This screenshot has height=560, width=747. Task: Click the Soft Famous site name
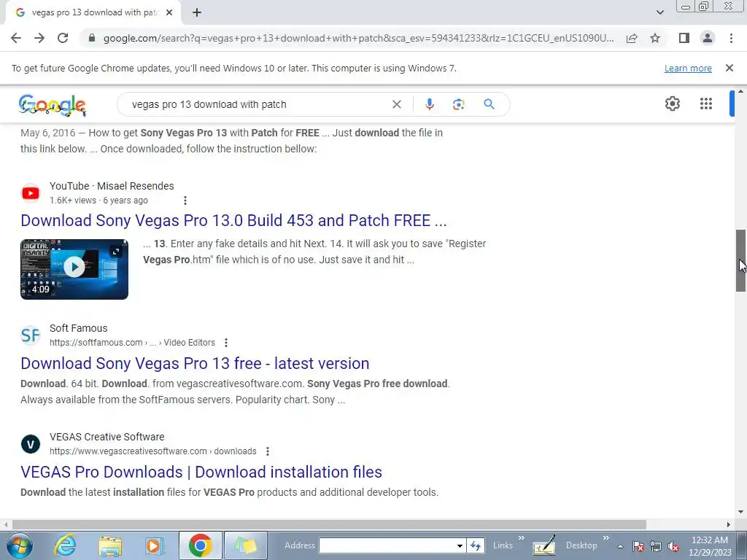(79, 328)
